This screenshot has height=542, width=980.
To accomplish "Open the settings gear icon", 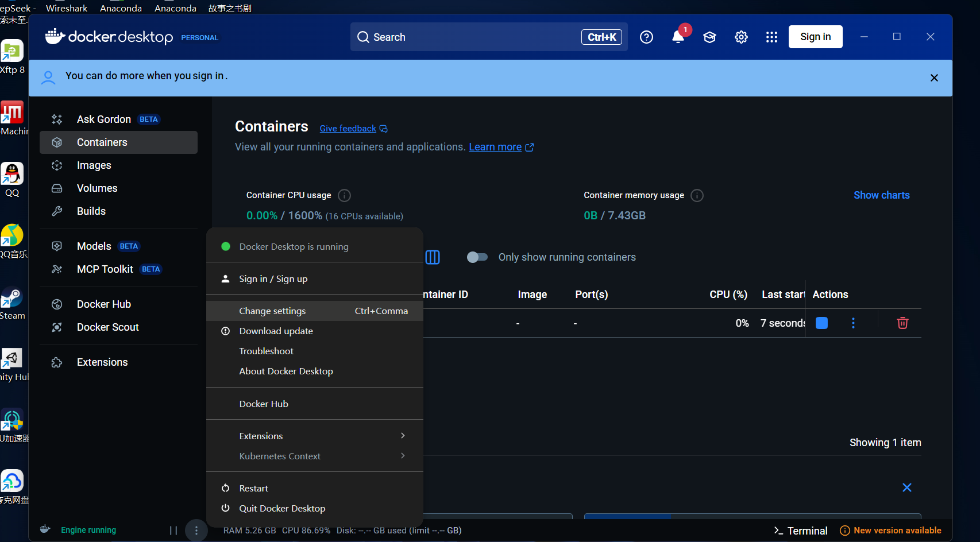I will 741,37.
